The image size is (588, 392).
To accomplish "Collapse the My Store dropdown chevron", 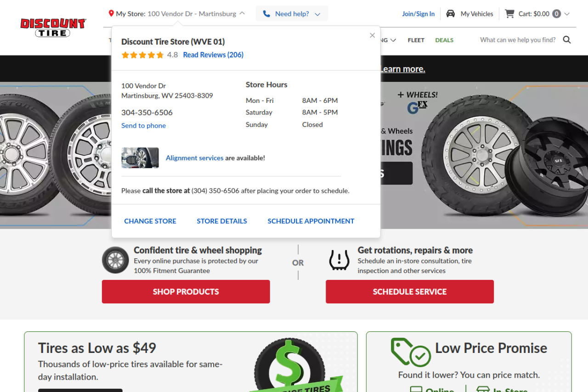I will [x=243, y=14].
